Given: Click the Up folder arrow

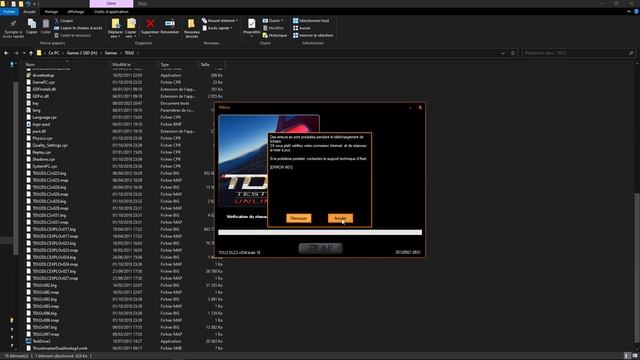Looking at the screenshot, I should click(31, 53).
